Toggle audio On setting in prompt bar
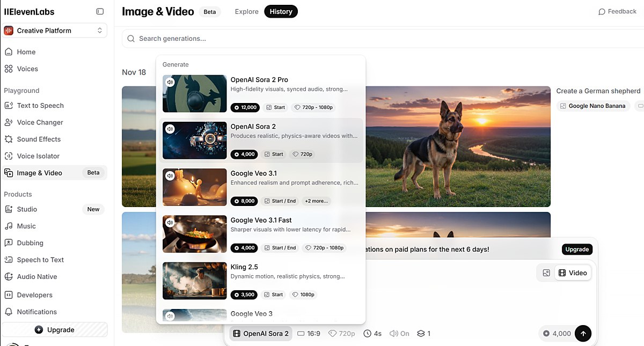 click(x=399, y=333)
